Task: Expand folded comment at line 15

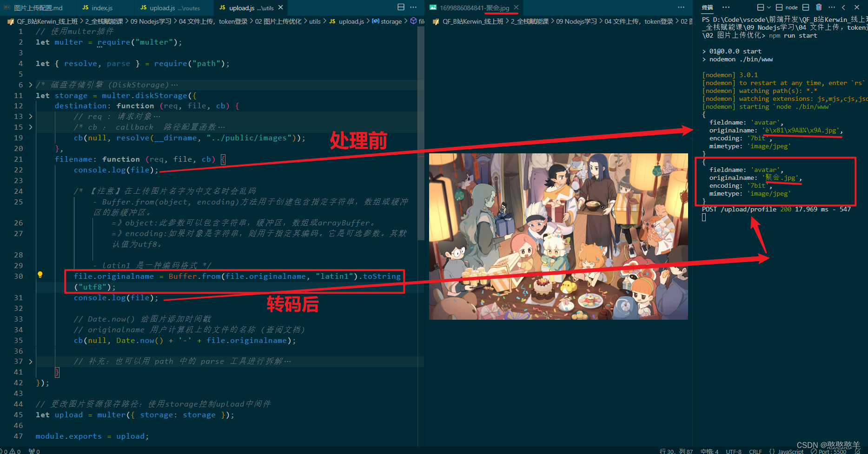Action: (31, 127)
